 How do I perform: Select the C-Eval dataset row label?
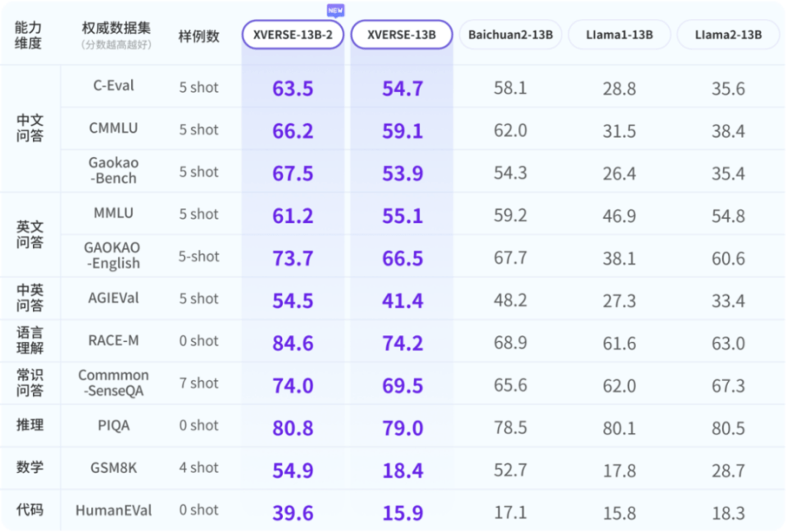pos(113,85)
